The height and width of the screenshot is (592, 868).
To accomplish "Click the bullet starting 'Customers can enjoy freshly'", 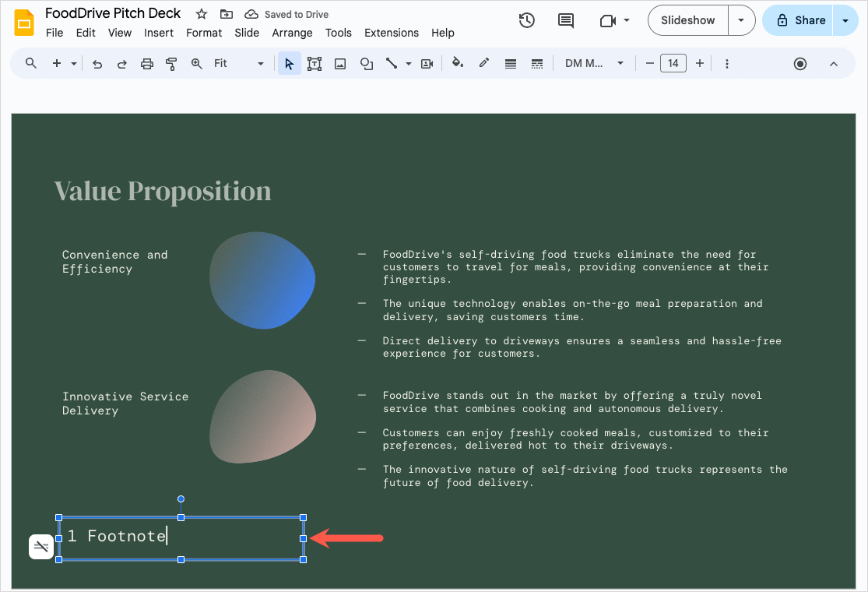I will pyautogui.click(x=575, y=439).
